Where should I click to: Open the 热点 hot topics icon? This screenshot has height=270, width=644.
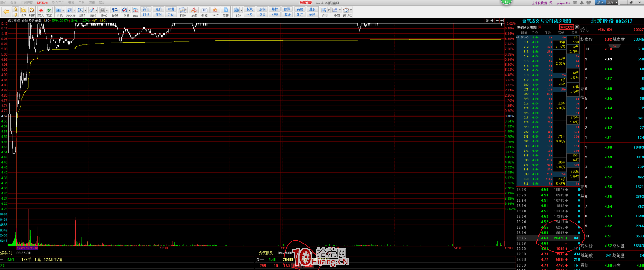coord(215,12)
